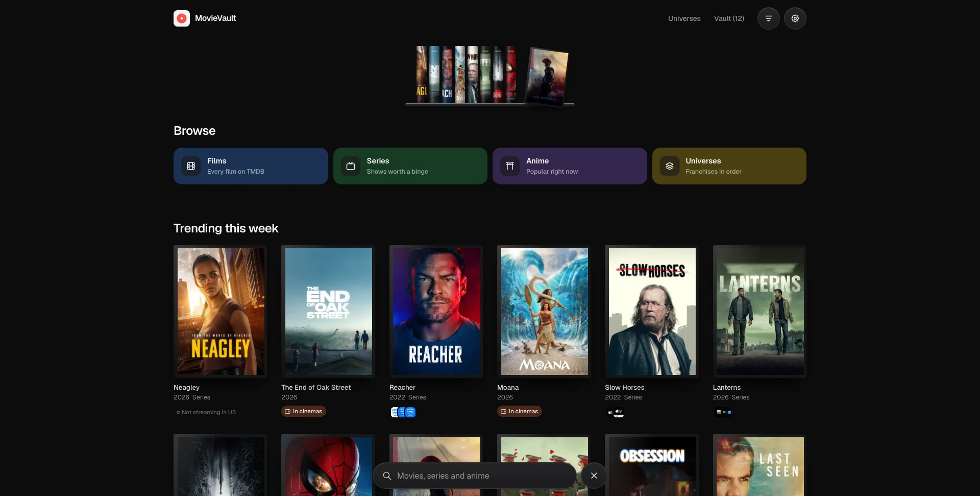Open the Obsession poster

point(652,465)
